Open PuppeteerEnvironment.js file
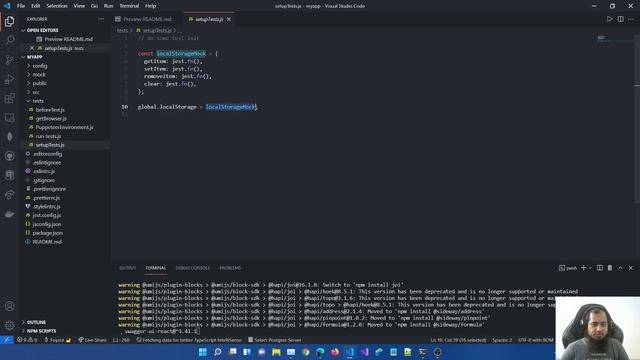The height and width of the screenshot is (360, 640). click(x=65, y=127)
